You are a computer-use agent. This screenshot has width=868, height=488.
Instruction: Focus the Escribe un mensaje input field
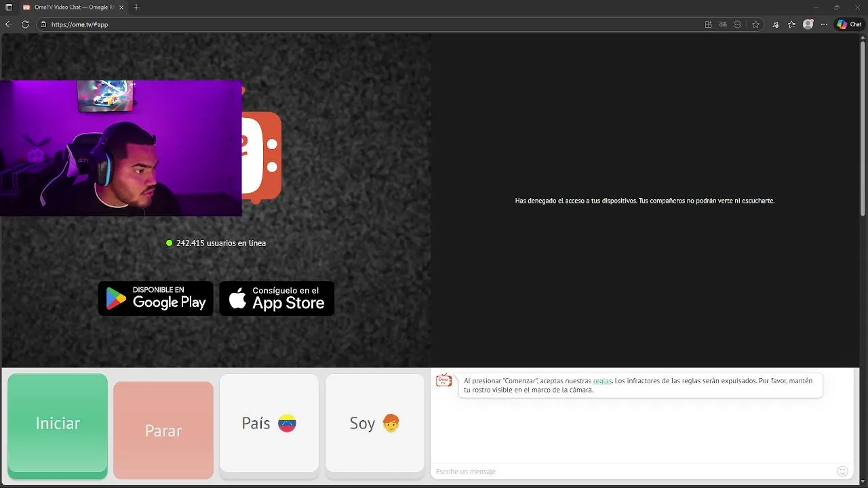(x=634, y=471)
